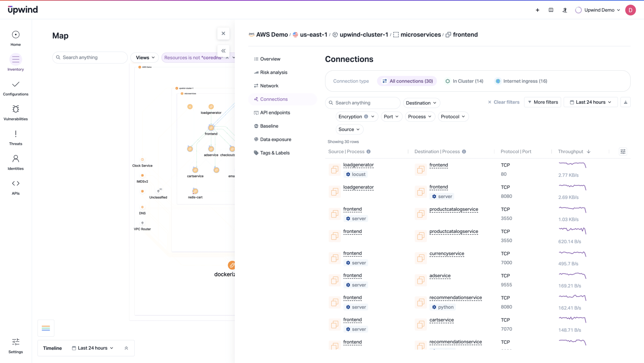Click the download connections icon

pos(625,102)
